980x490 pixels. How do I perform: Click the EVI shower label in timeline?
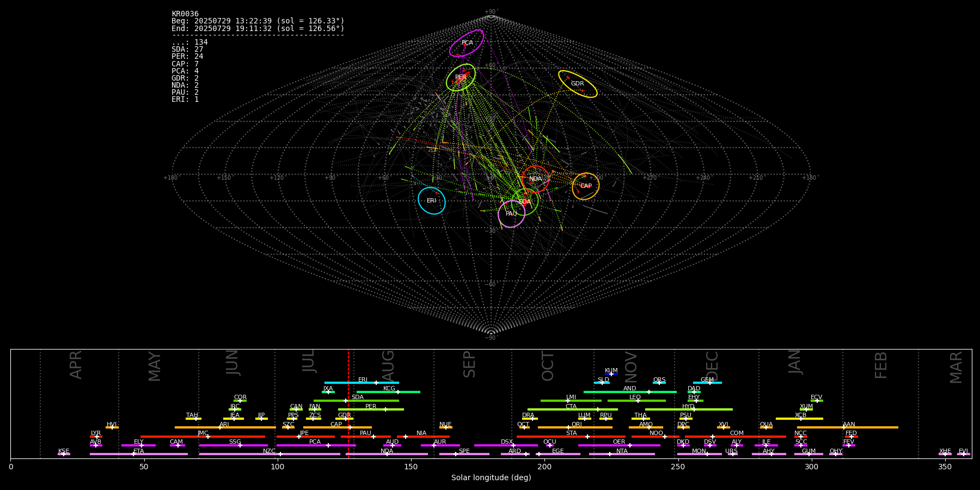point(963,451)
